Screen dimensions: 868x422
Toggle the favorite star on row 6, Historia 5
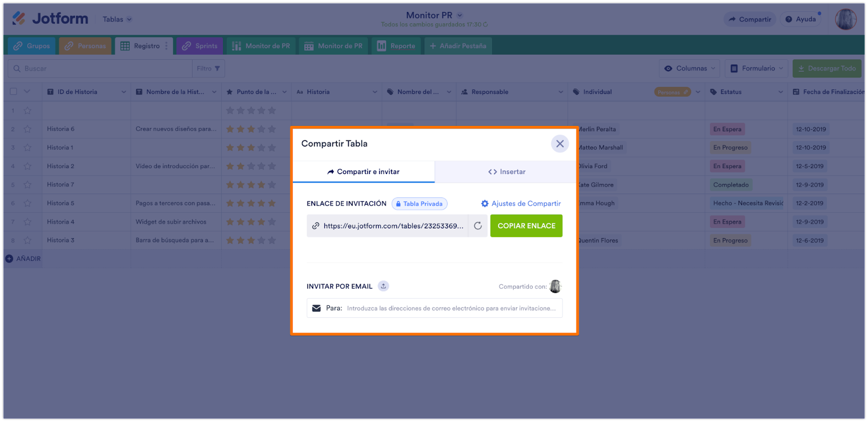[x=28, y=203]
